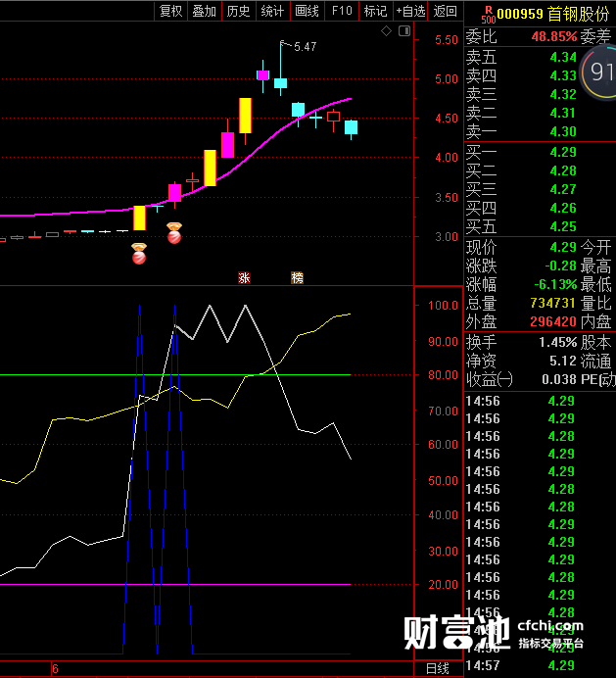
Task: Open the 复权 menu
Action: (170, 11)
